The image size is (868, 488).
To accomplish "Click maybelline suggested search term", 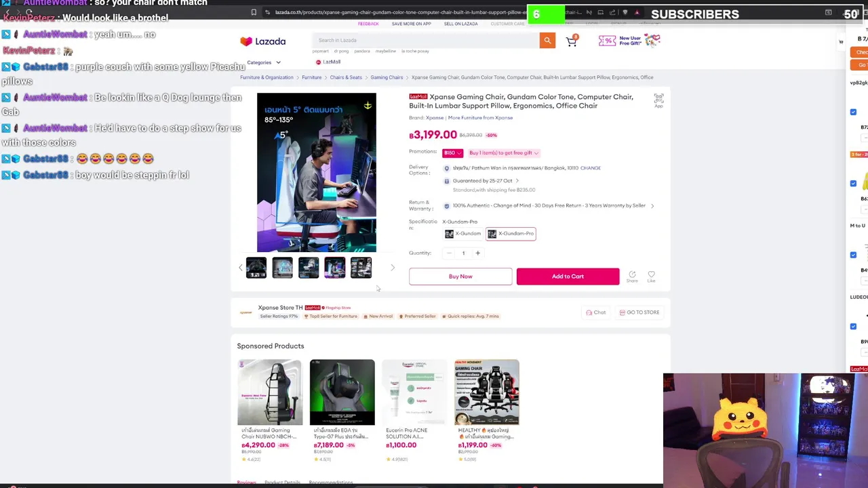I will click(x=385, y=52).
